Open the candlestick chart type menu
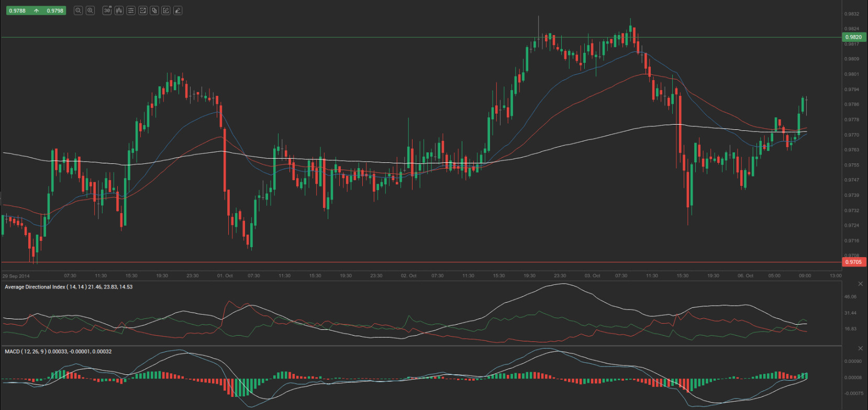The height and width of the screenshot is (410, 868). click(119, 10)
